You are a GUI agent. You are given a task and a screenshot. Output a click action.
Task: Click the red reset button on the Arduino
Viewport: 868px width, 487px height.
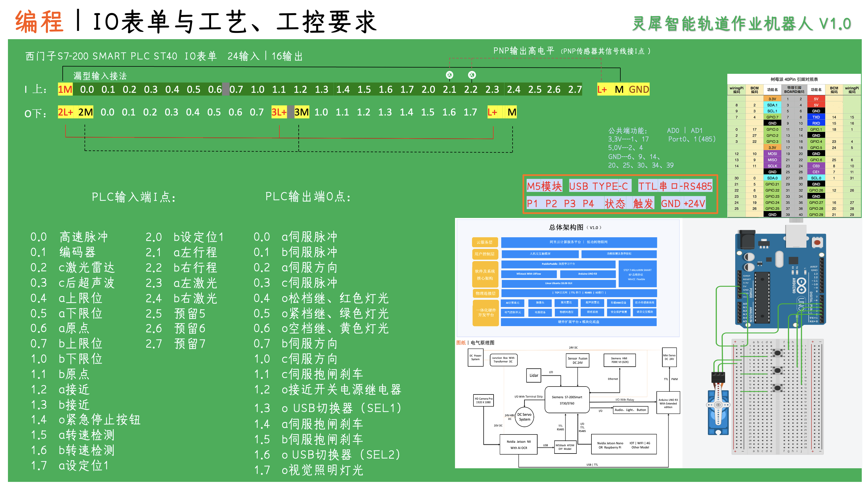pos(817,242)
